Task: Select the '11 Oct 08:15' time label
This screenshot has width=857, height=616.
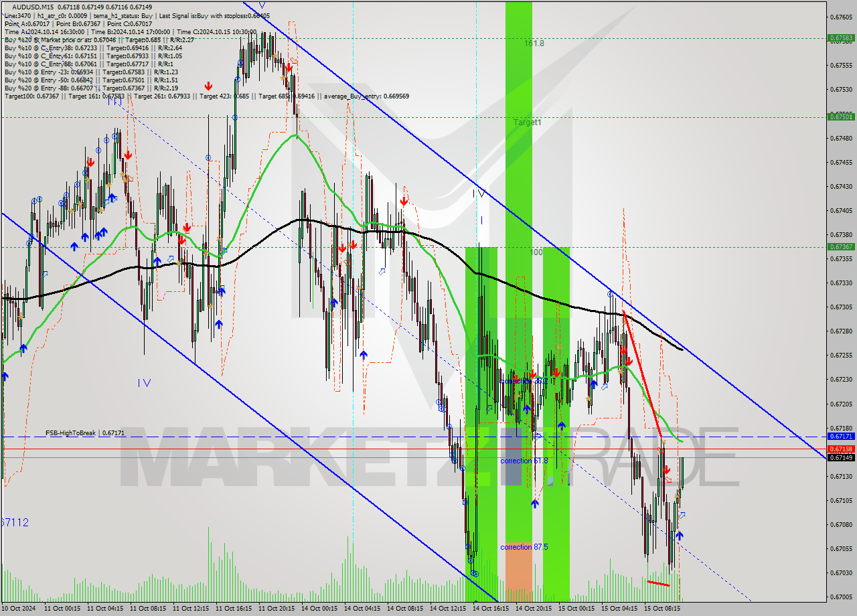Action: (148, 609)
